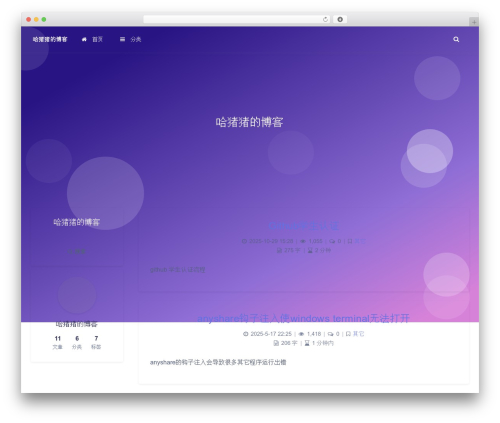Open the anyshare钩子注入 post title link
500x423 pixels.
(303, 319)
